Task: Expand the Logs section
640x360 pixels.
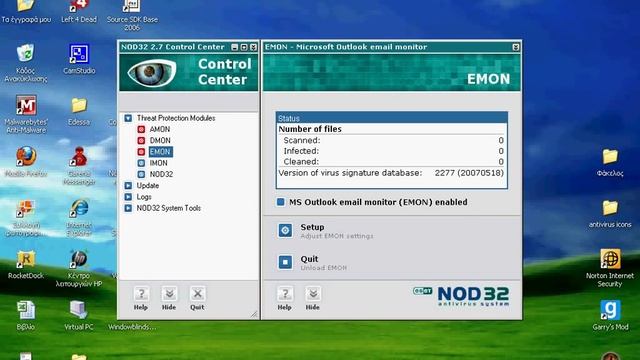Action: tap(128, 197)
